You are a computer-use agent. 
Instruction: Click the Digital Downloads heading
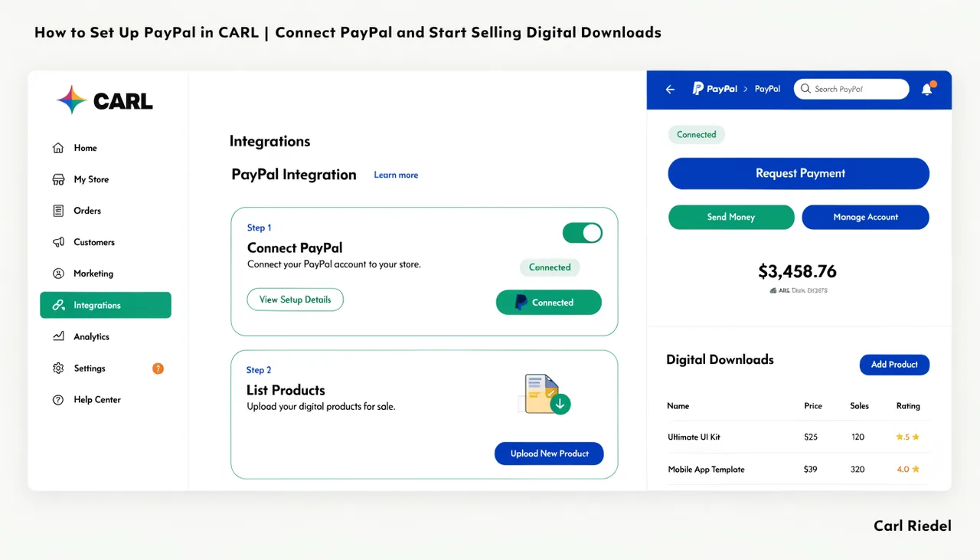click(x=720, y=360)
